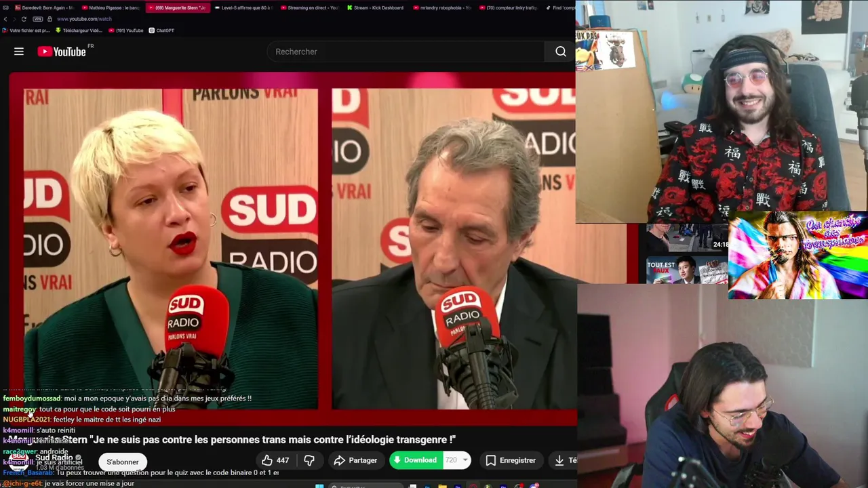Click the taskbar search box
Screen dimensions: 868x488
pos(366,486)
